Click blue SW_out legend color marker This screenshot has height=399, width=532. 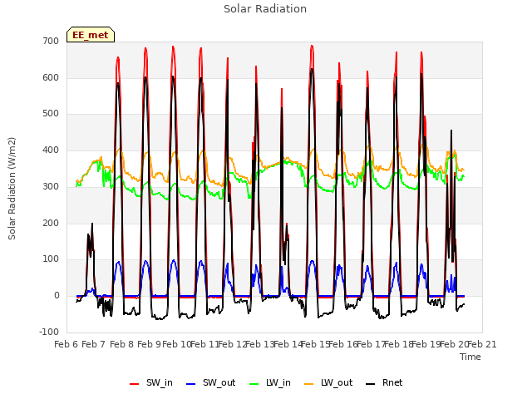point(191,384)
